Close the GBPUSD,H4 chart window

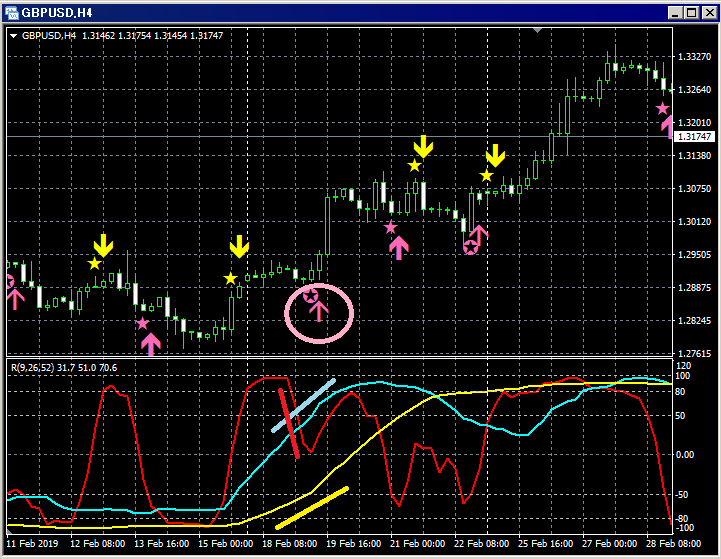click(x=710, y=12)
